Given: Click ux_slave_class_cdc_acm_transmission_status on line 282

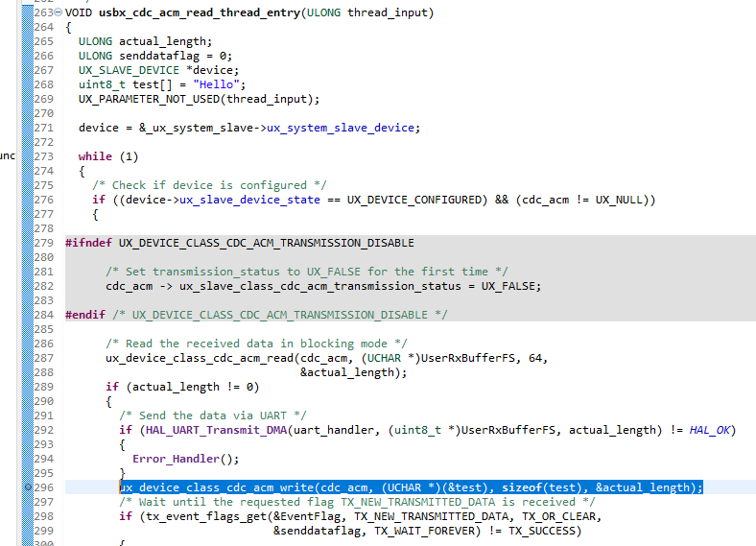Looking at the screenshot, I should 320,286.
